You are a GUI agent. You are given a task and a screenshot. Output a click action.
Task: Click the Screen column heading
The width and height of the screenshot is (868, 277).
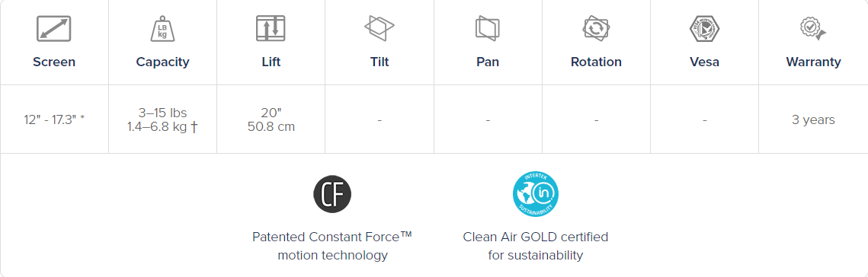(54, 62)
